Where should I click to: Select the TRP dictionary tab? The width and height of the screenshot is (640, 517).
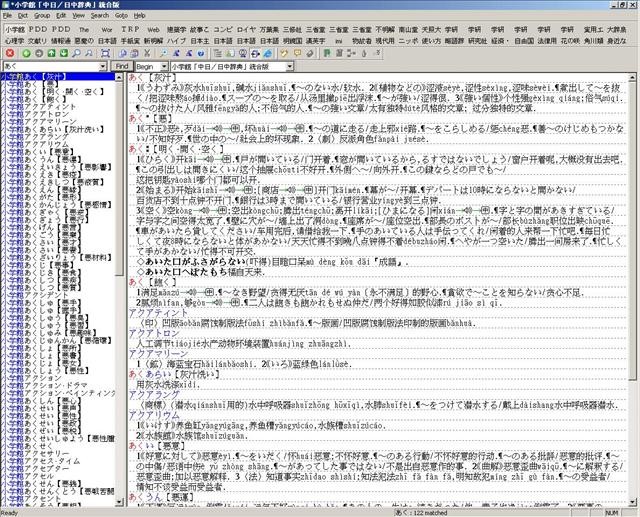131,30
